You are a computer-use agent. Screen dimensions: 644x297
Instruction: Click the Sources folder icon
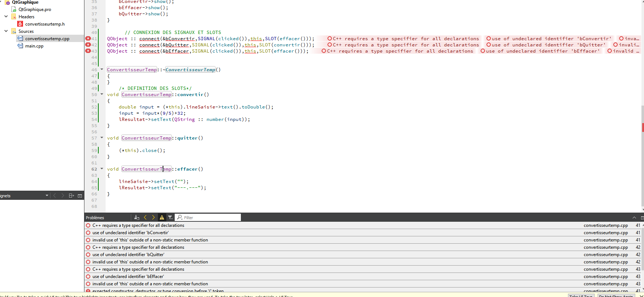tap(14, 31)
